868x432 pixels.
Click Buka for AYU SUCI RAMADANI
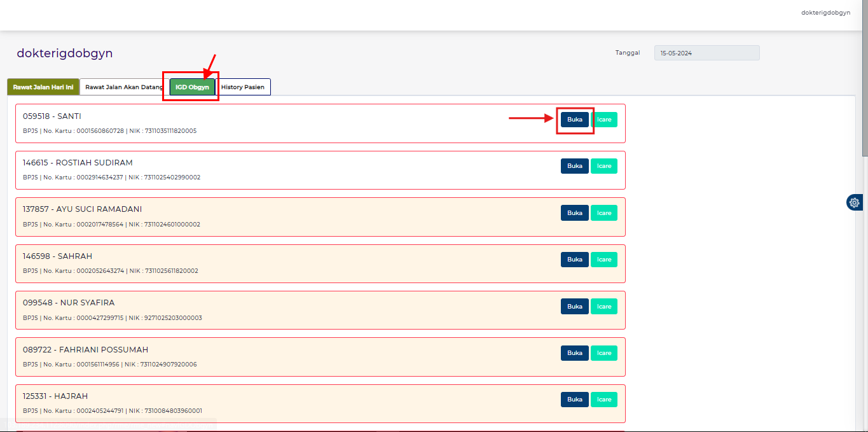pos(574,213)
